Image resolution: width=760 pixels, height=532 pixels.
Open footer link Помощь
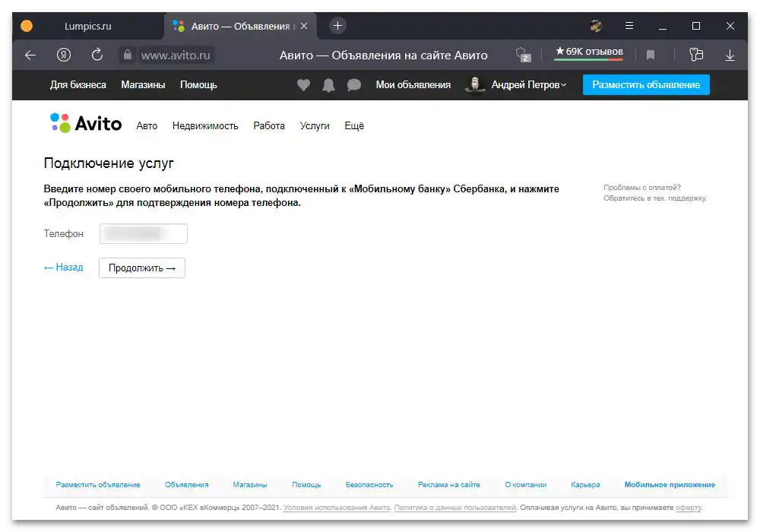coord(306,485)
